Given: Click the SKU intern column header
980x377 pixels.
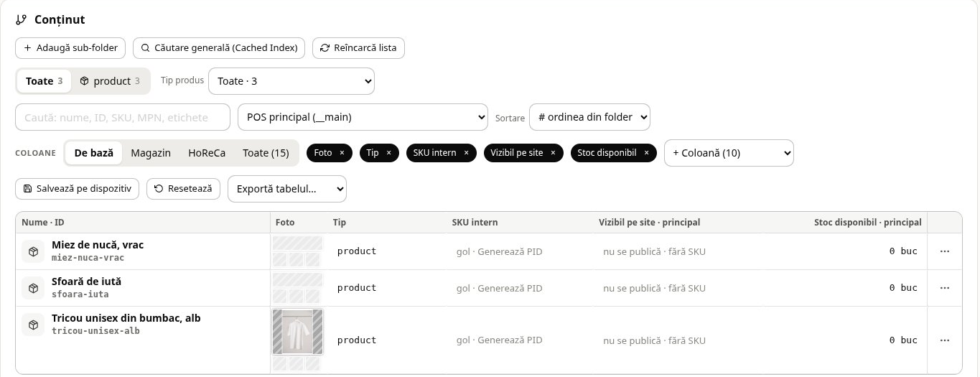Looking at the screenshot, I should (475, 223).
